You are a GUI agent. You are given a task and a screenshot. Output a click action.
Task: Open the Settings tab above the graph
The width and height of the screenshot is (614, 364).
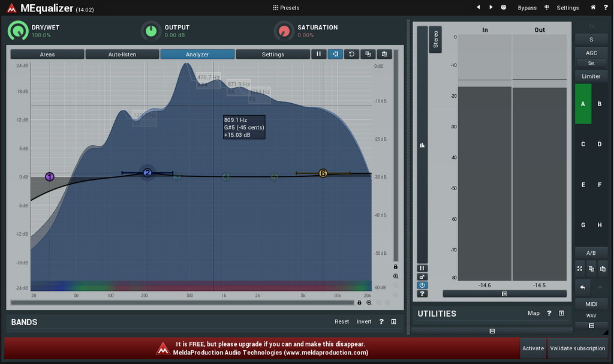click(273, 54)
